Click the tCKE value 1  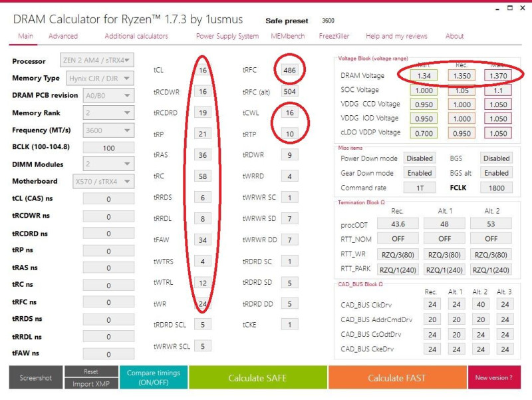[290, 325]
